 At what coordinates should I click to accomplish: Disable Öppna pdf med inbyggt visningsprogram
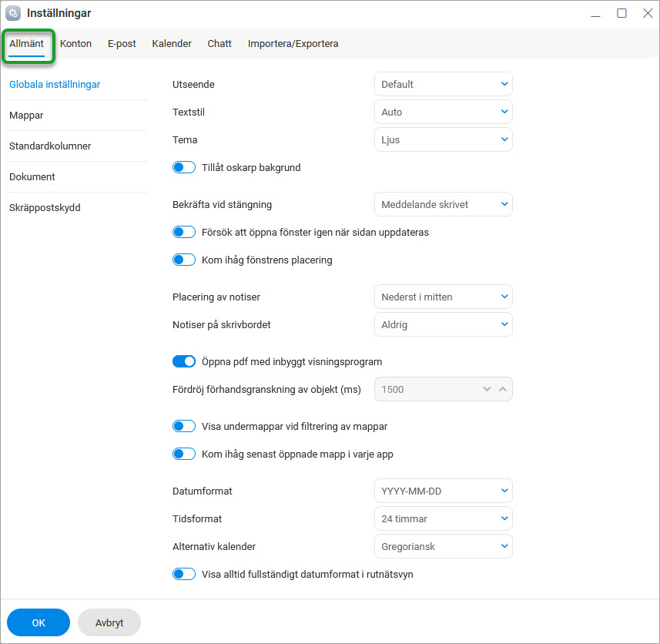[x=184, y=361]
